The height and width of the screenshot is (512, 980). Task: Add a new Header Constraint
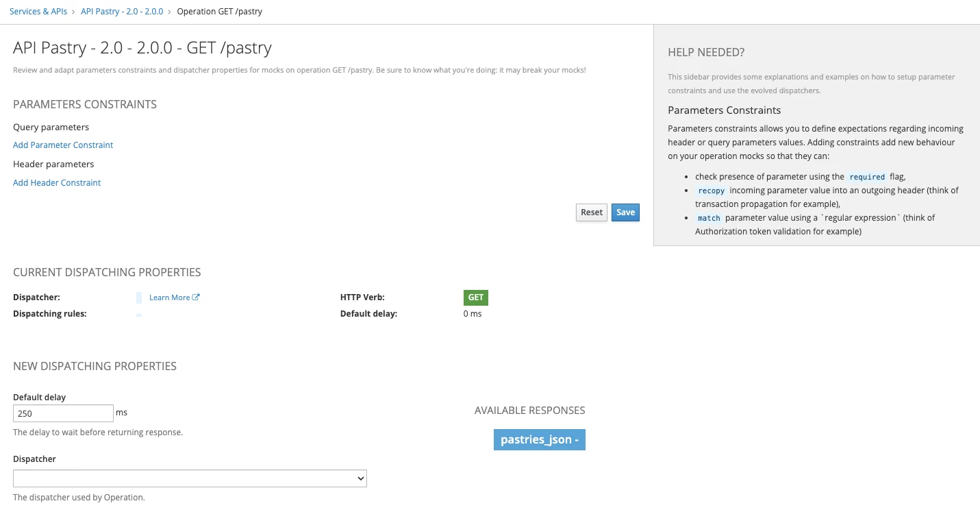coord(57,183)
